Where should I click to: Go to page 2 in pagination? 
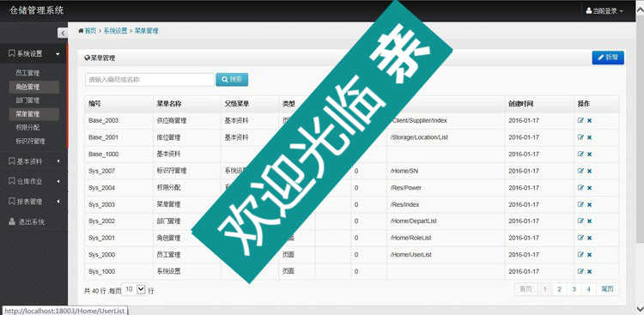[559, 289]
